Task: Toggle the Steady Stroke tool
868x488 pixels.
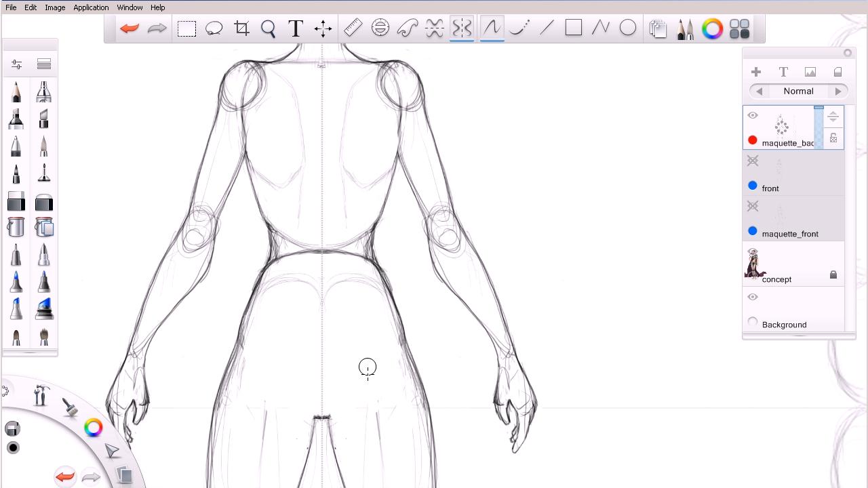Action: click(x=492, y=28)
